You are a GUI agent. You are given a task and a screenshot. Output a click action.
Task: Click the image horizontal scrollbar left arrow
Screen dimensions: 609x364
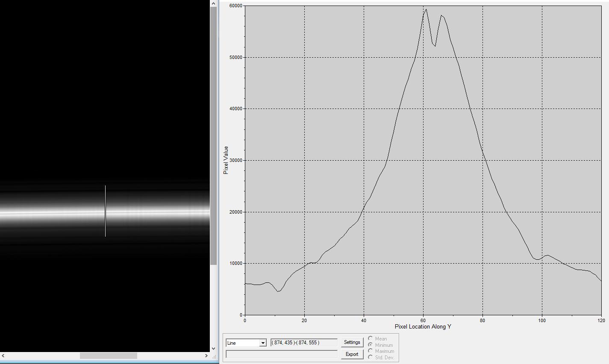tap(3, 355)
